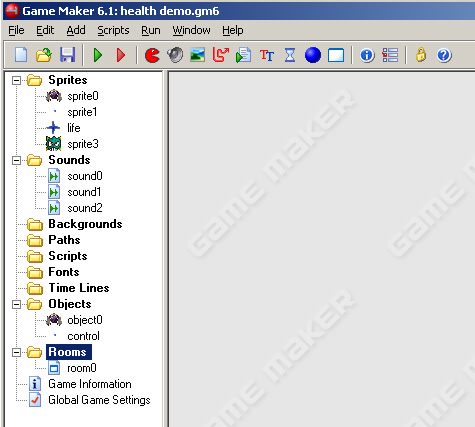Open help with question mark icon
This screenshot has width=475, height=427.
(x=444, y=55)
